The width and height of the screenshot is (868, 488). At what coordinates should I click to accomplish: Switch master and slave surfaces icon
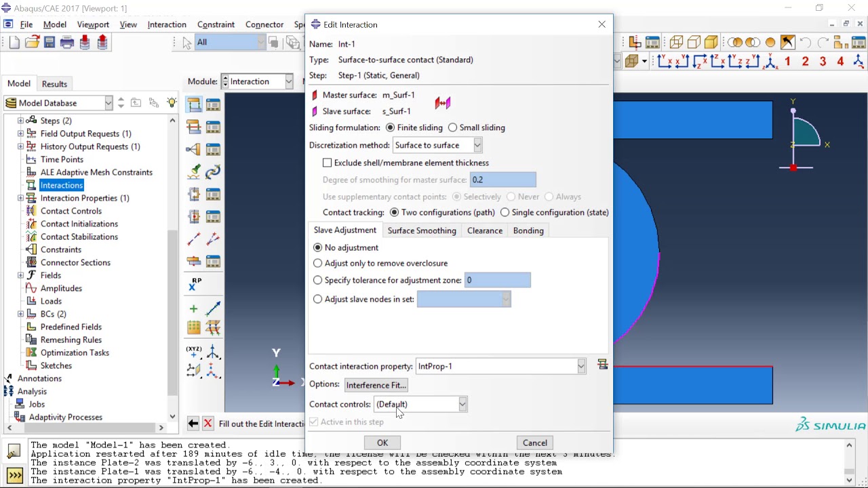pos(443,103)
